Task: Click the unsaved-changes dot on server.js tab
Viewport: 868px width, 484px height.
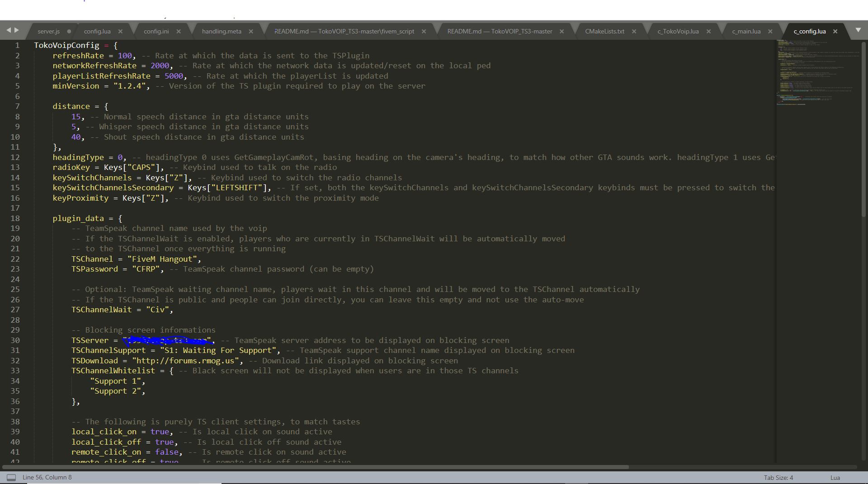Action: 68,31
